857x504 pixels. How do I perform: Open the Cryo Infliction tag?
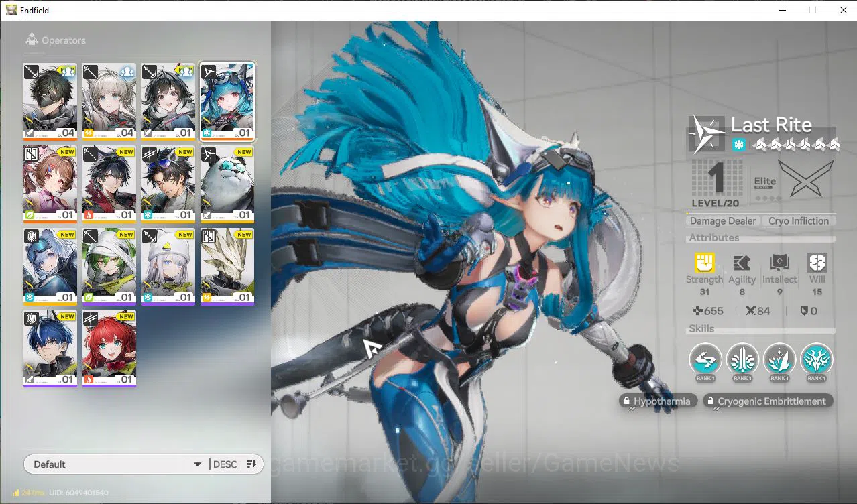pos(799,220)
